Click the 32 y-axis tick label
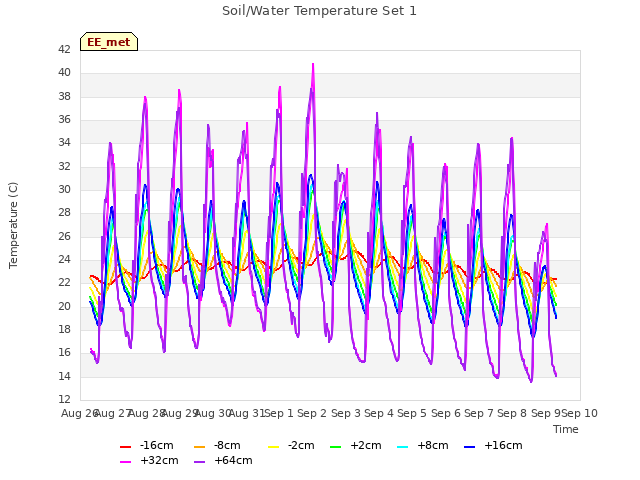This screenshot has width=640, height=480. (x=64, y=167)
